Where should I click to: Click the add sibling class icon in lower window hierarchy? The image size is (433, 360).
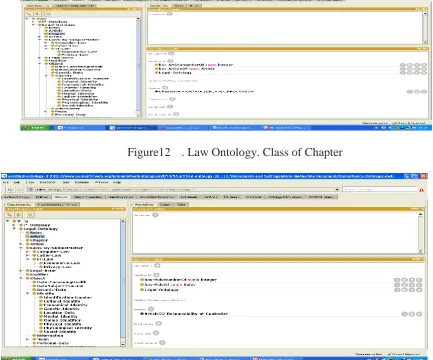point(19,215)
